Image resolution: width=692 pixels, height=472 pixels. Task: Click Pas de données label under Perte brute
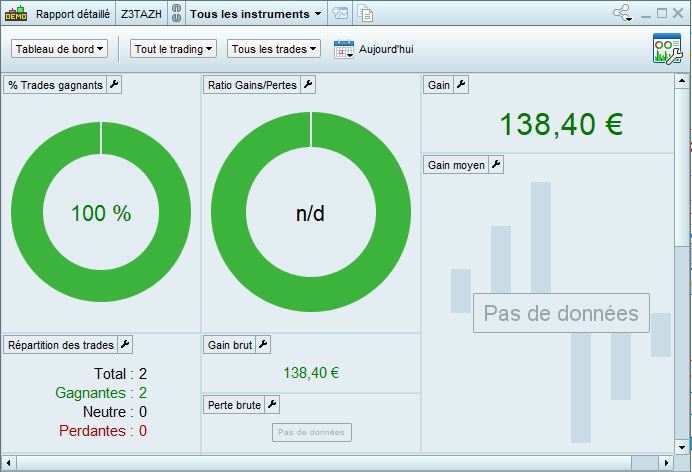(x=312, y=432)
